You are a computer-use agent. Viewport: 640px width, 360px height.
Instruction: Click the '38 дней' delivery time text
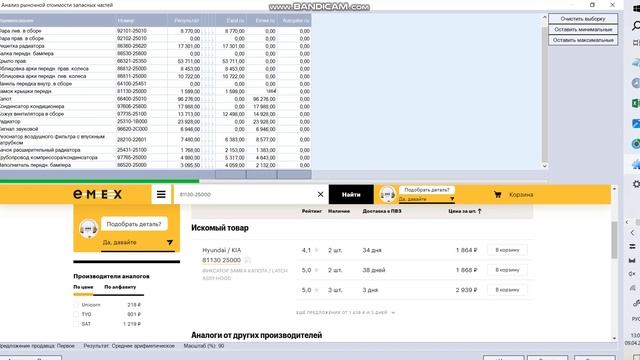[x=374, y=270]
